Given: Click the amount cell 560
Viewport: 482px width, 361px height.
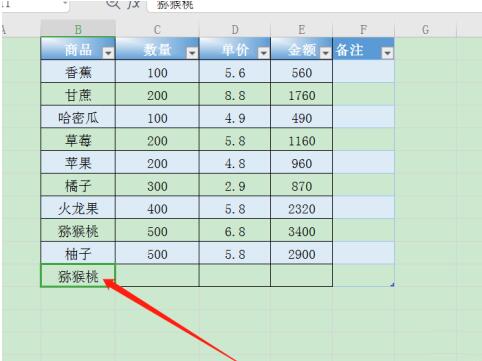Looking at the screenshot, I should click(302, 72).
